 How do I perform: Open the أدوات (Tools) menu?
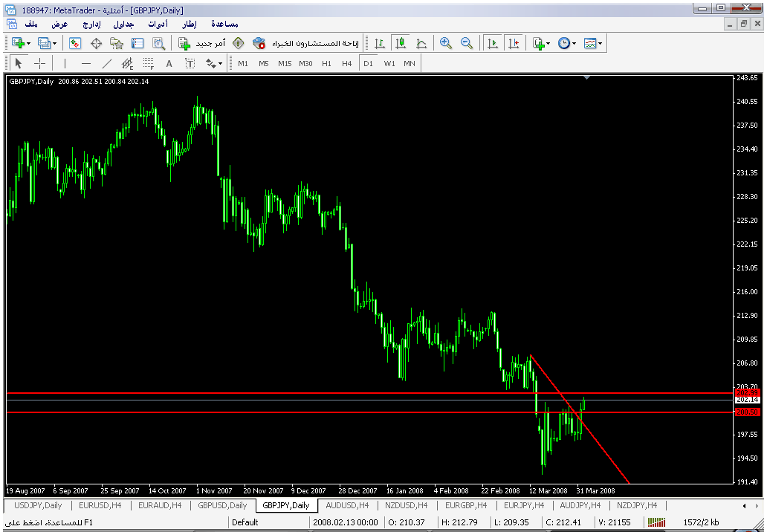[x=158, y=24]
